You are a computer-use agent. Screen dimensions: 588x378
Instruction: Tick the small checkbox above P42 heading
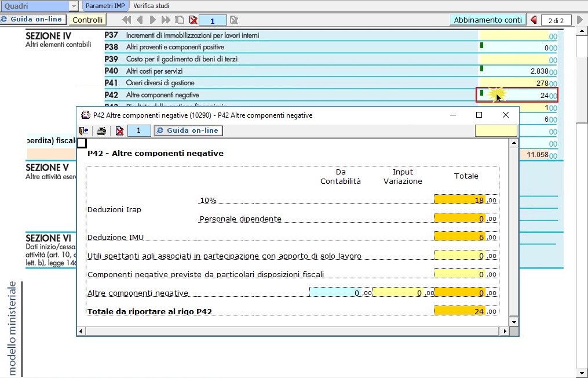82,143
